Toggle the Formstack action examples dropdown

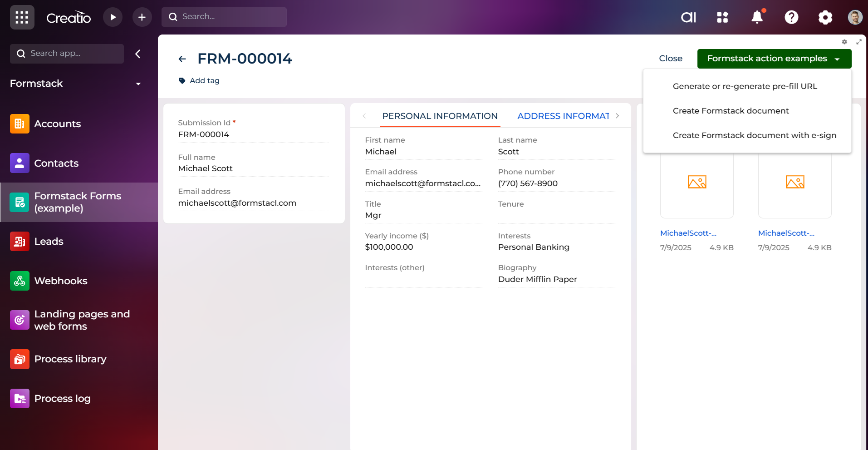[774, 59]
